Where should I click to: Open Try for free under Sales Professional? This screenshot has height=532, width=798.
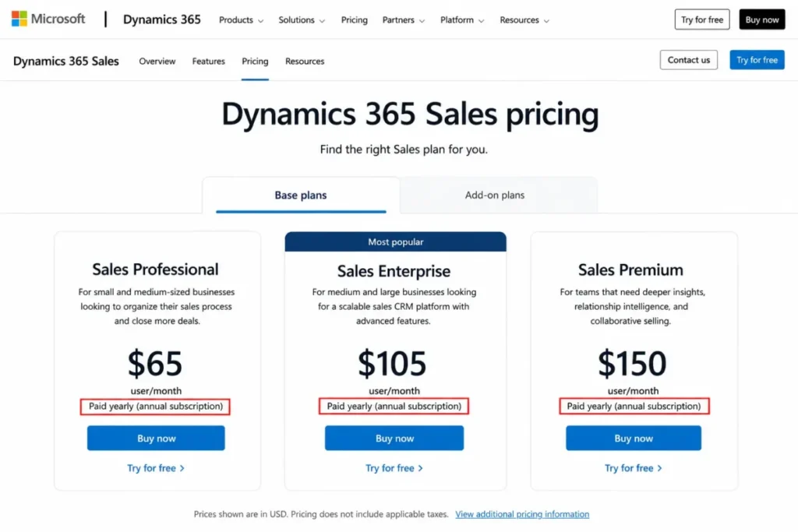click(156, 468)
